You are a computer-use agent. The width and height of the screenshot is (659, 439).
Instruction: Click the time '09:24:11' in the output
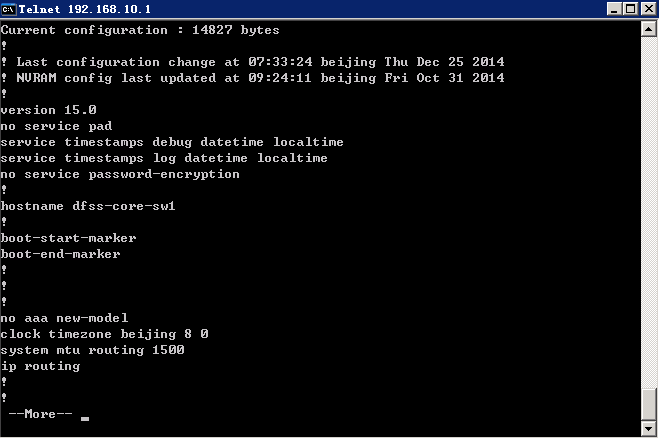[280, 78]
